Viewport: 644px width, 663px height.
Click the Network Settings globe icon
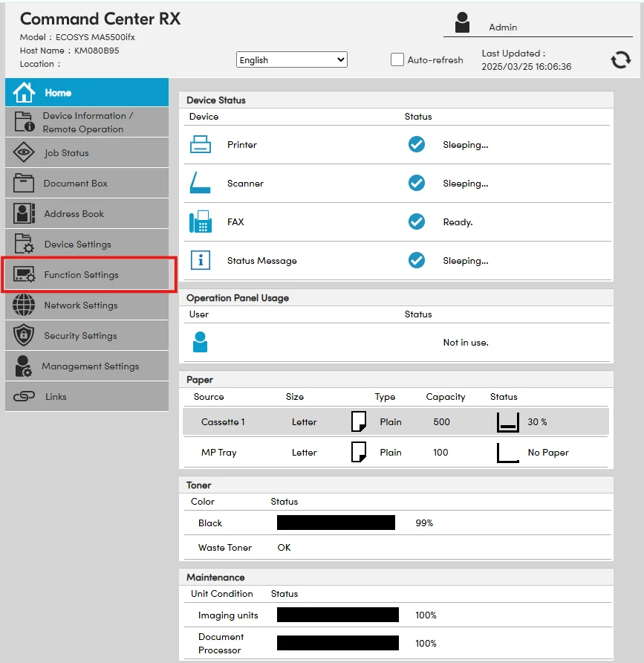click(x=25, y=305)
